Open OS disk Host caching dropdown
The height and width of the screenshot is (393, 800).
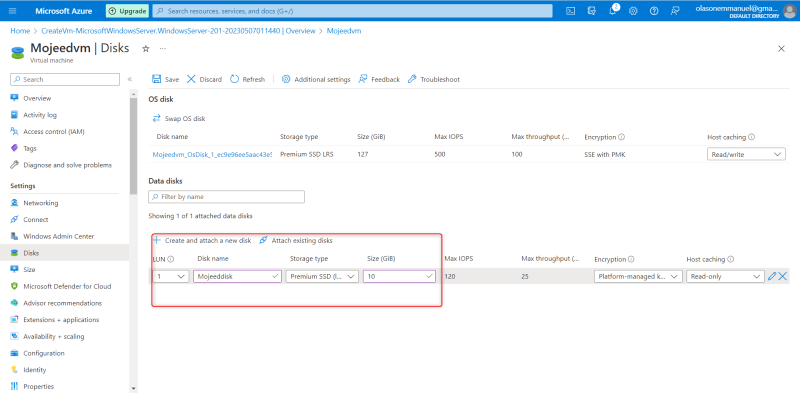click(x=746, y=154)
